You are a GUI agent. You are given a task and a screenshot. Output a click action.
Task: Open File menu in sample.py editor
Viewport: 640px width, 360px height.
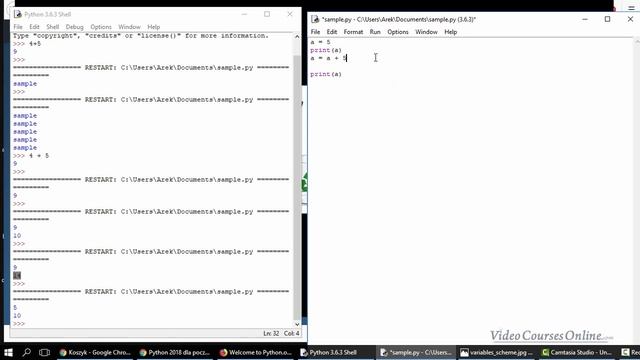click(x=315, y=32)
